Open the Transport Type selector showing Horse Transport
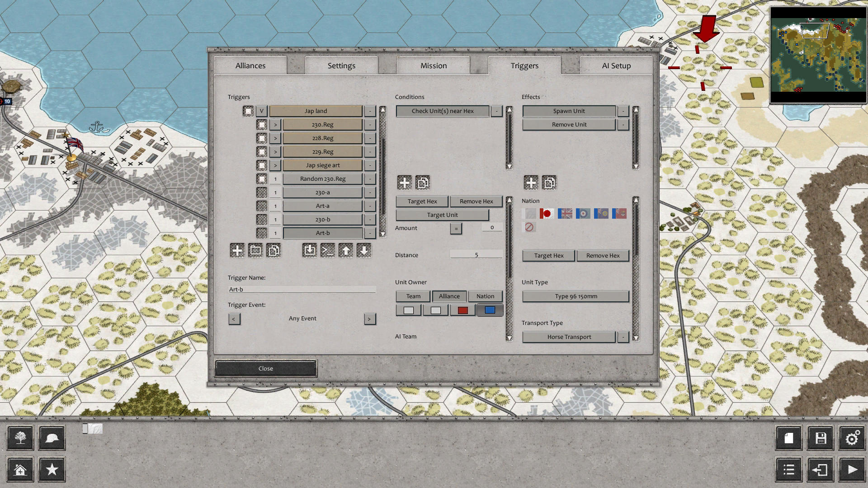The width and height of the screenshot is (868, 488). click(x=568, y=337)
